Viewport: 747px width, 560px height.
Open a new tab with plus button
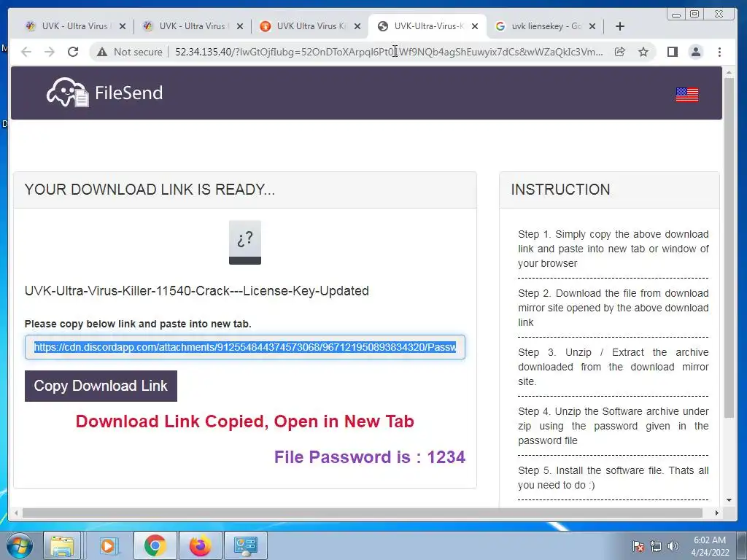[620, 27]
